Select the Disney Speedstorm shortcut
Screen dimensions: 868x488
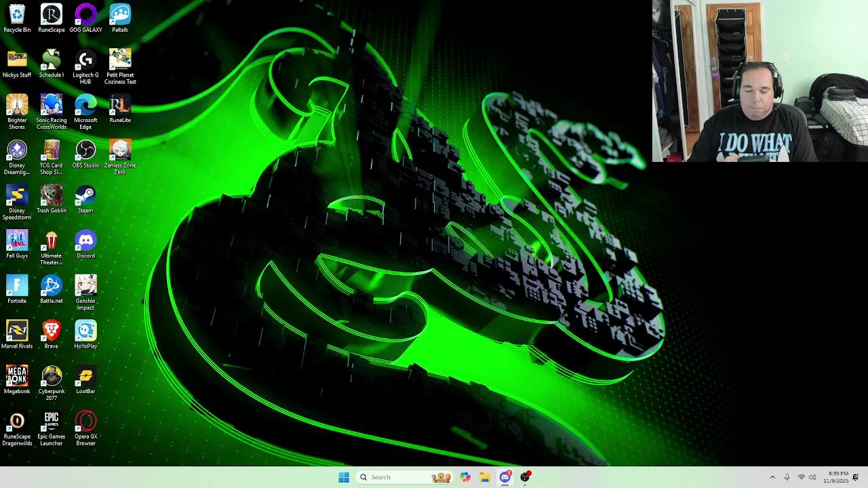[17, 203]
